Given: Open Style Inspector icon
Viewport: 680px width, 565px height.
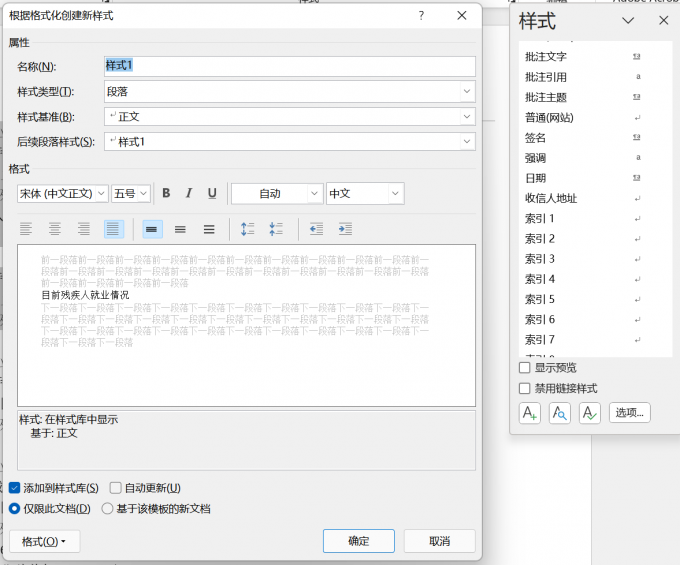Looking at the screenshot, I should click(559, 413).
